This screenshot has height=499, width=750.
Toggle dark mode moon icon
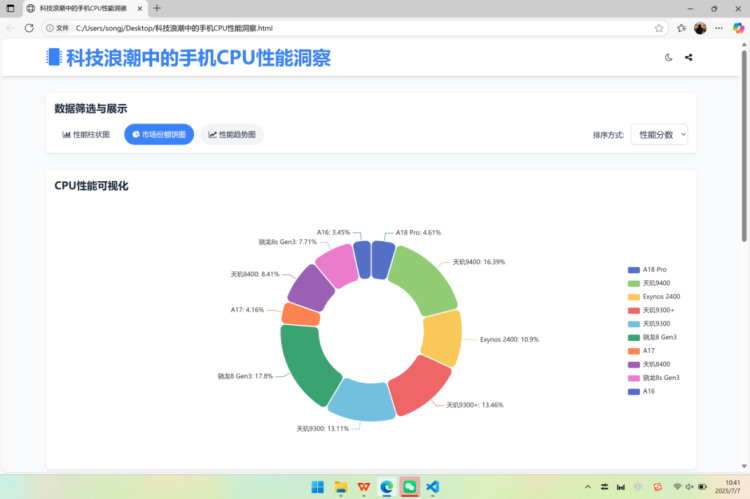coord(668,57)
